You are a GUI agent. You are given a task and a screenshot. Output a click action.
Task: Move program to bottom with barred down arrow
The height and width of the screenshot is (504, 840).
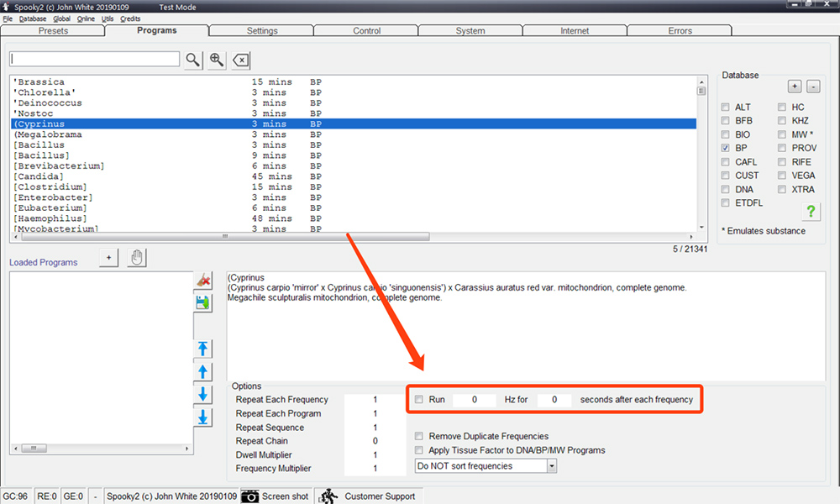[x=202, y=417]
